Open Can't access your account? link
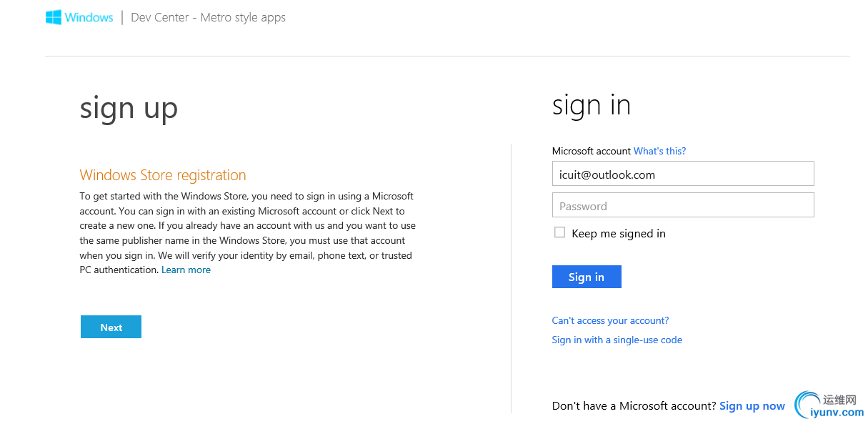Image resolution: width=868 pixels, height=424 pixels. point(610,320)
